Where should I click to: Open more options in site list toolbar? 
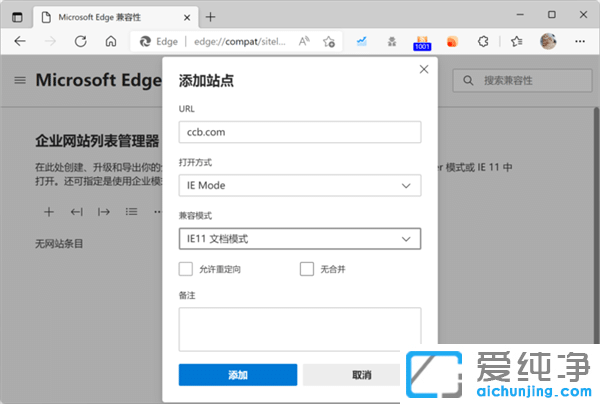(x=157, y=212)
